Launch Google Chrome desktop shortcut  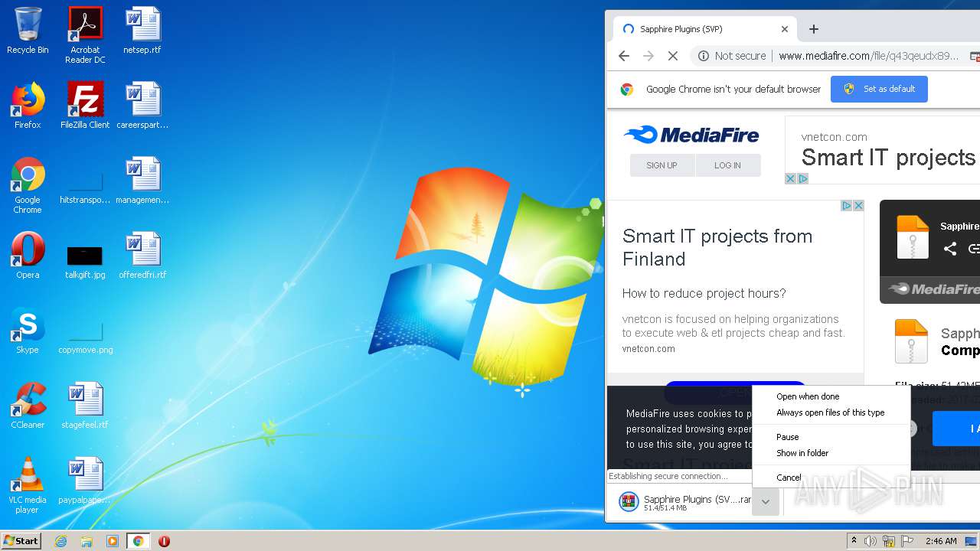click(x=28, y=185)
